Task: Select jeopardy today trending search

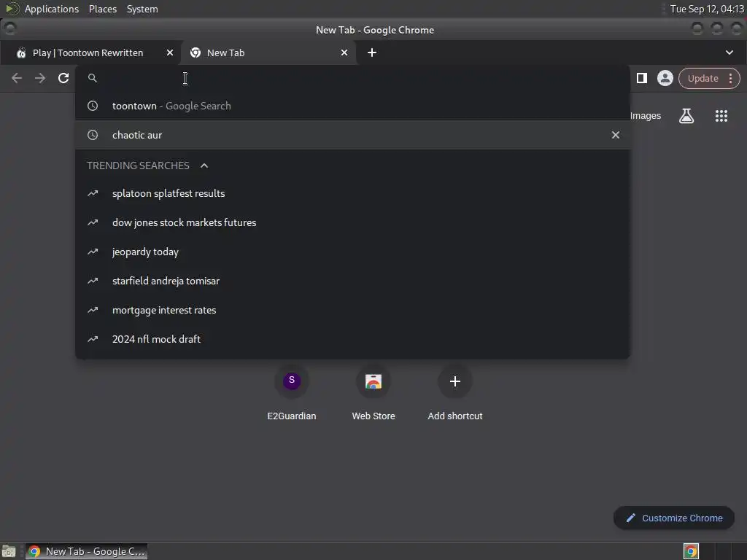Action: (352, 252)
